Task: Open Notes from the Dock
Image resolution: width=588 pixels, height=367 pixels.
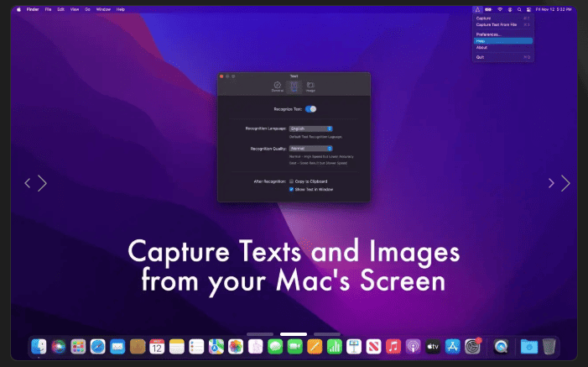Action: click(x=177, y=346)
